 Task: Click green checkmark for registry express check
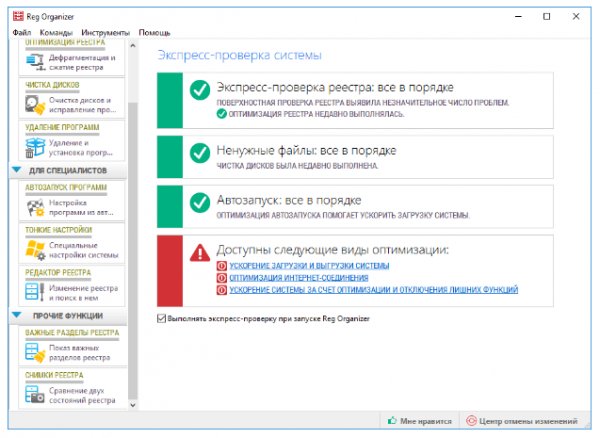[x=200, y=90]
